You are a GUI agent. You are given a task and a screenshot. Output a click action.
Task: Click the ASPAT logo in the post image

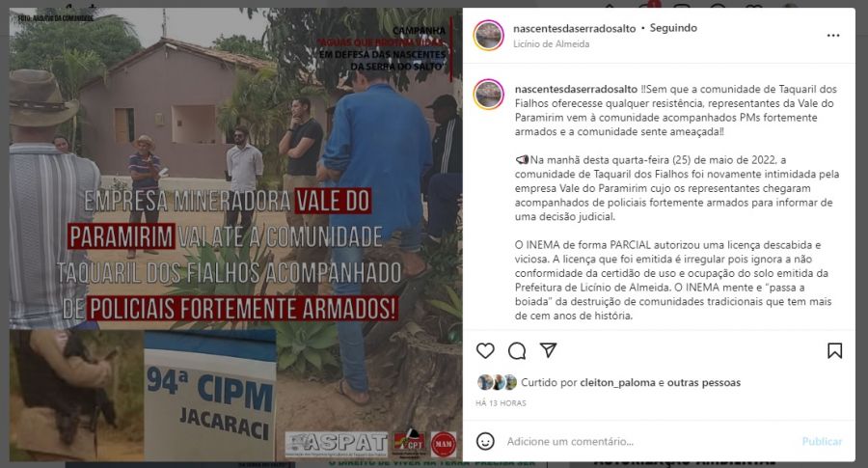(x=337, y=444)
